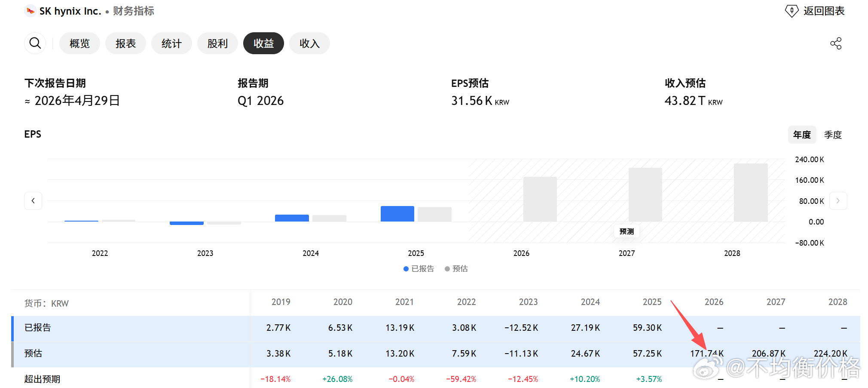Switch EPS chart to 年度 view
This screenshot has width=868, height=388.
click(802, 135)
